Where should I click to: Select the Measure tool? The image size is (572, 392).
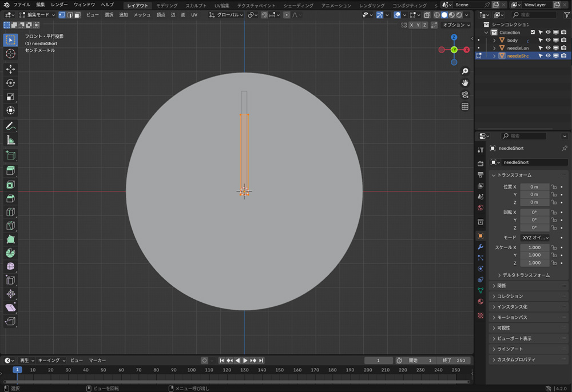10,140
